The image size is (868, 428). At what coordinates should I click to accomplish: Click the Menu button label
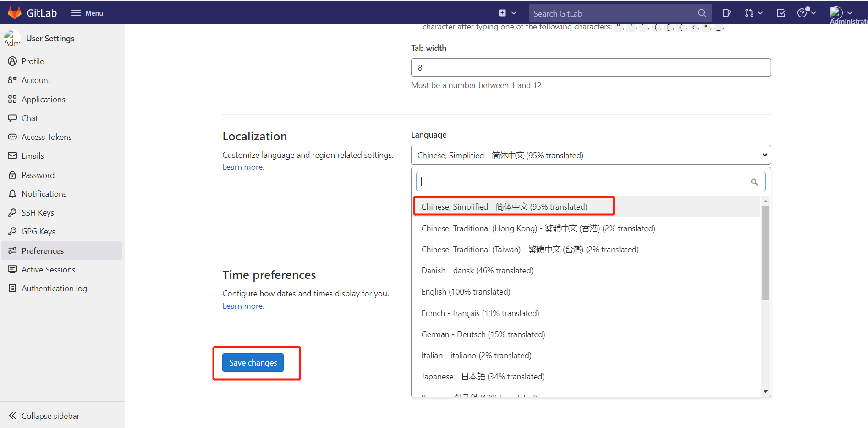point(94,13)
